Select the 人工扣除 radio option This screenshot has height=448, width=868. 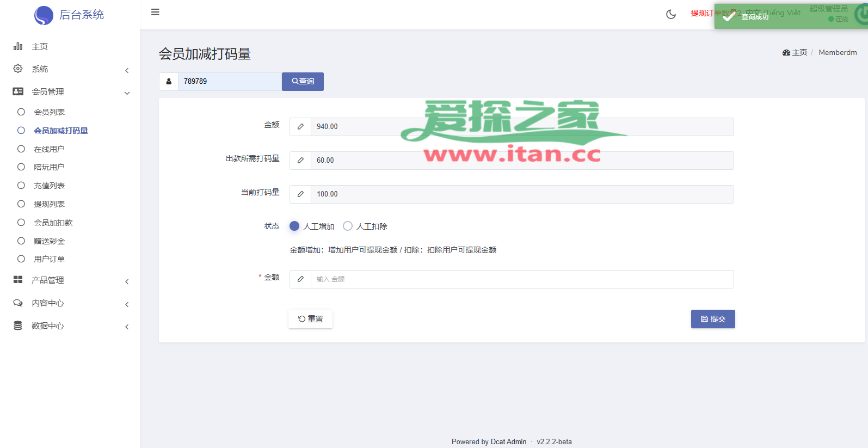click(x=348, y=226)
